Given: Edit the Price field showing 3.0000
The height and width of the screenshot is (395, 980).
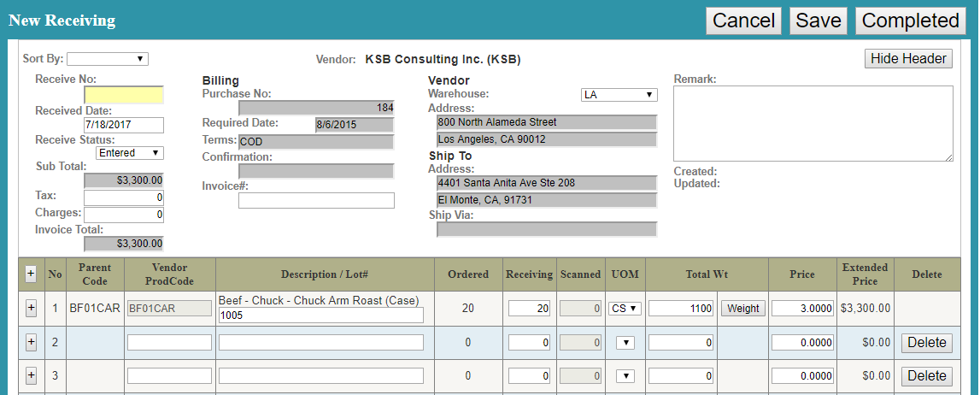Looking at the screenshot, I should pos(803,308).
